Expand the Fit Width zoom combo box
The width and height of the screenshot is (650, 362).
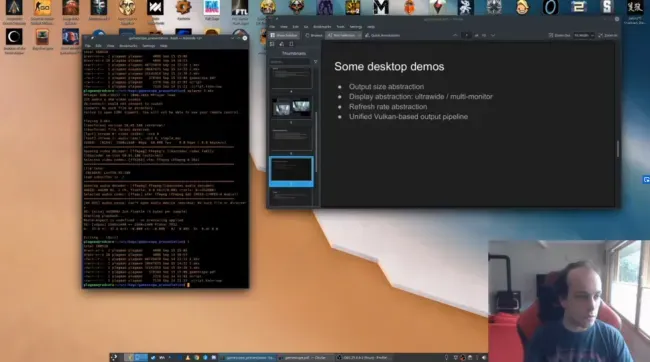pyautogui.click(x=584, y=36)
